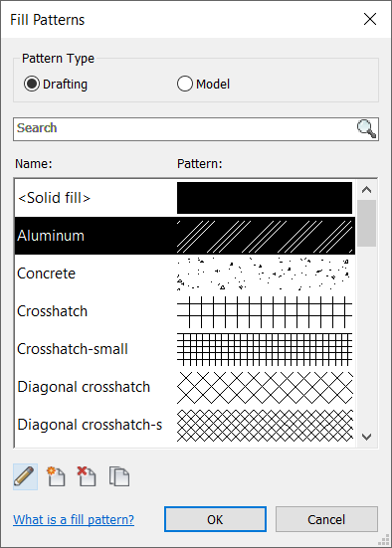Viewport: 392px width, 548px height.
Task: Click the search magnifier icon
Action: [x=366, y=129]
